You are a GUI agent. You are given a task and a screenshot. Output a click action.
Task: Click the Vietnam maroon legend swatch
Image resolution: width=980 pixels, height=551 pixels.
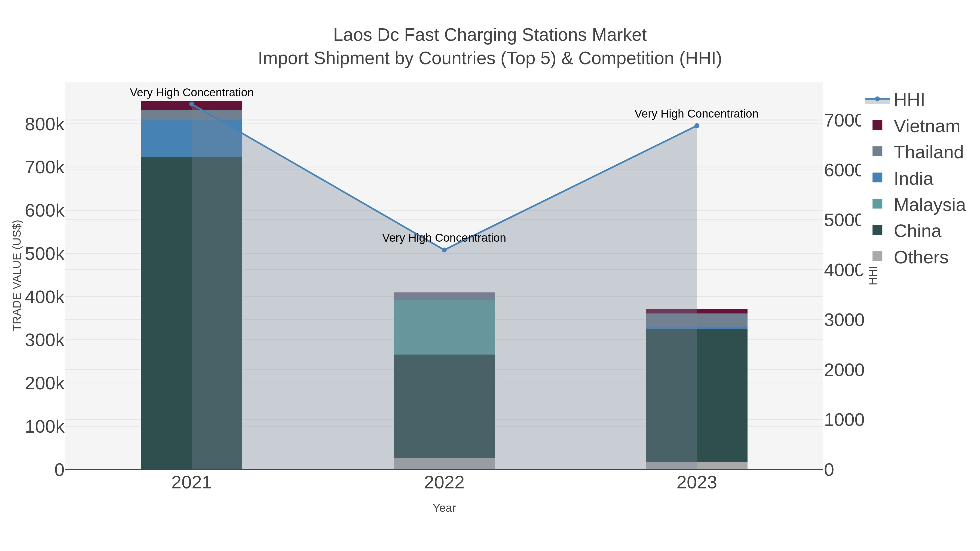[x=877, y=125]
